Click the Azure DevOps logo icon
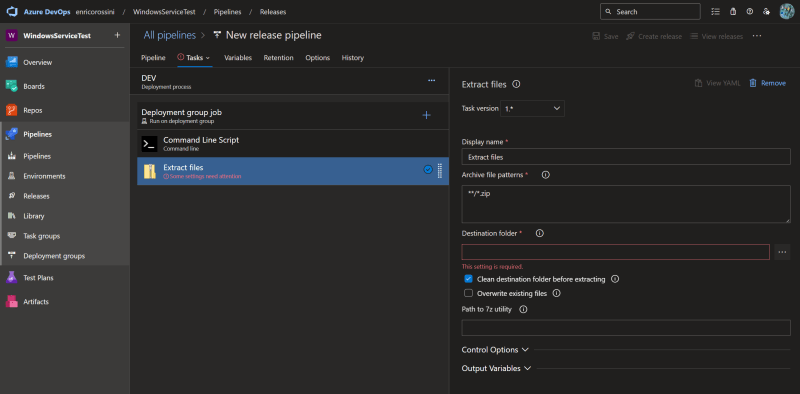The height and width of the screenshot is (394, 800). 12,12
